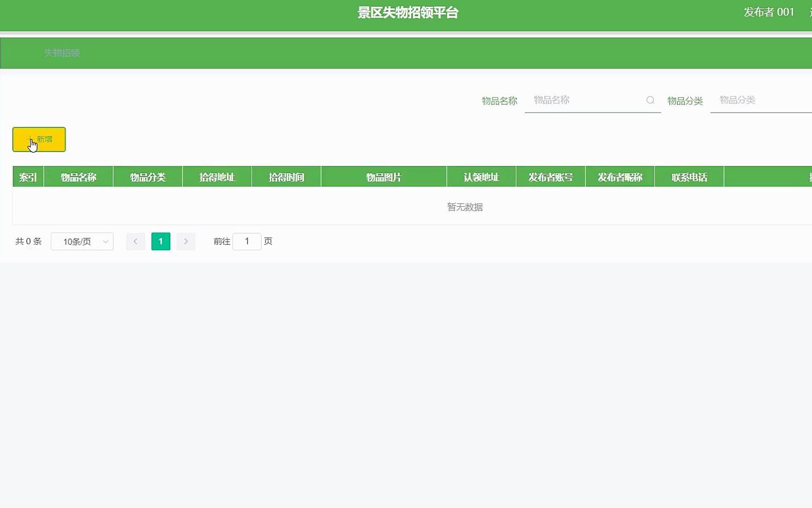Click the 暂无数据 empty table message
Screen dimensions: 812x508
pos(465,207)
